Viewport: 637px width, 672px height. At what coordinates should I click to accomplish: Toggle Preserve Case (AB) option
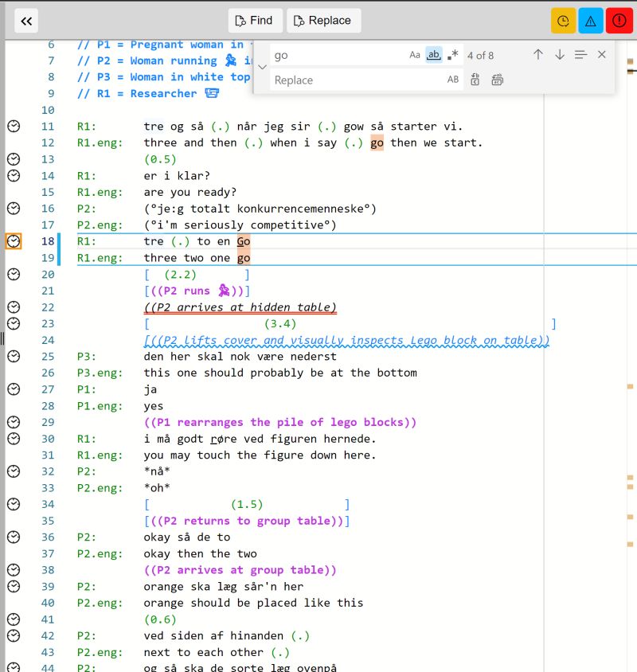point(453,80)
